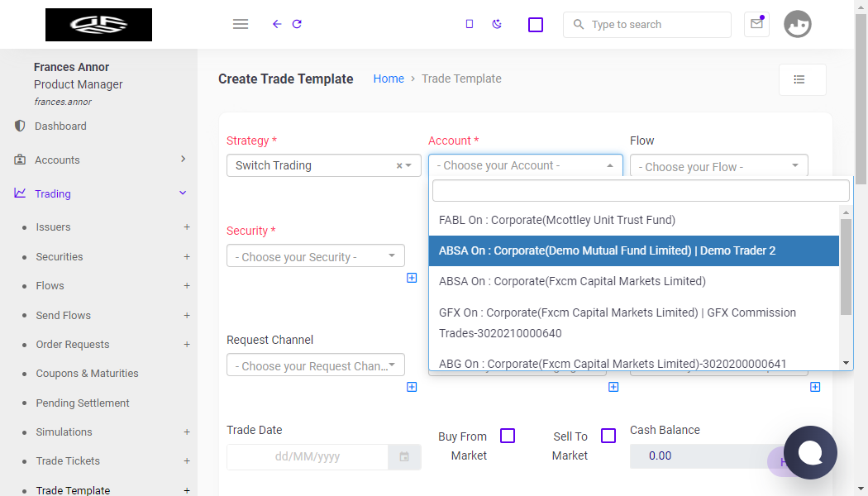
Task: Open the Request Channel dropdown
Action: [316, 365]
